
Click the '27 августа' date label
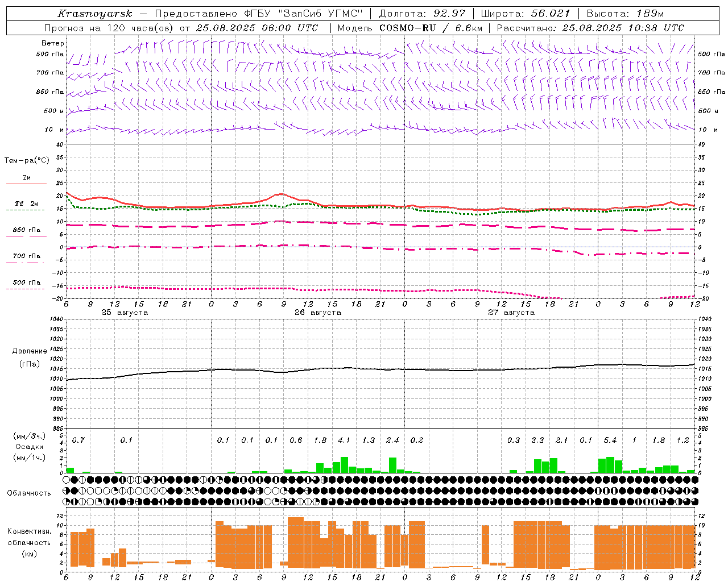coord(511,313)
